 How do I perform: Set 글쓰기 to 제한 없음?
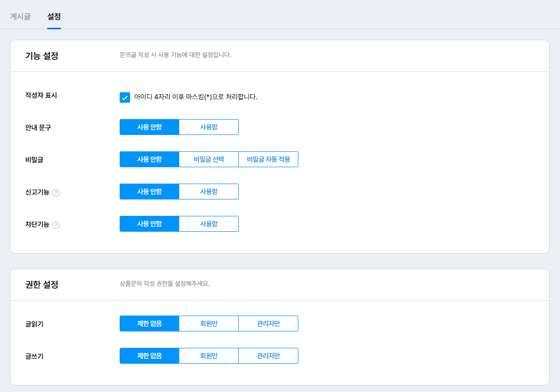pyautogui.click(x=149, y=356)
